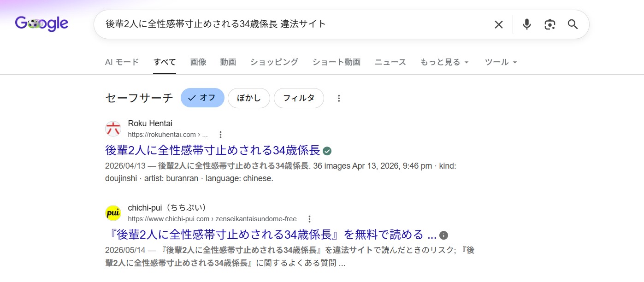Open the Google logo homepage link
This screenshot has width=644, height=282.
tap(41, 23)
